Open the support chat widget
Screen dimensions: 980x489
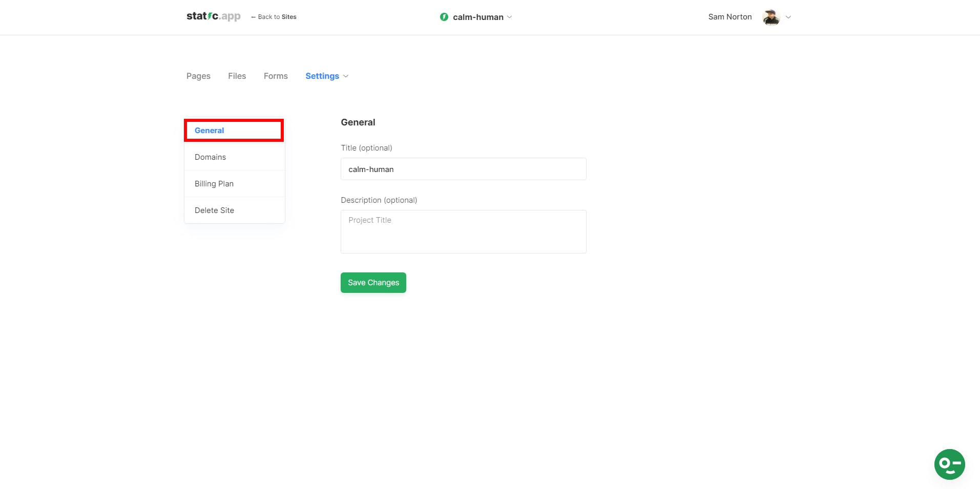coord(949,464)
